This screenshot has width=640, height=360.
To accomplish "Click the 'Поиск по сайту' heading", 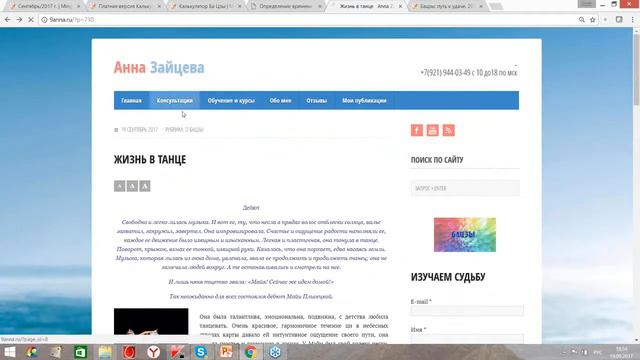I will 437,160.
